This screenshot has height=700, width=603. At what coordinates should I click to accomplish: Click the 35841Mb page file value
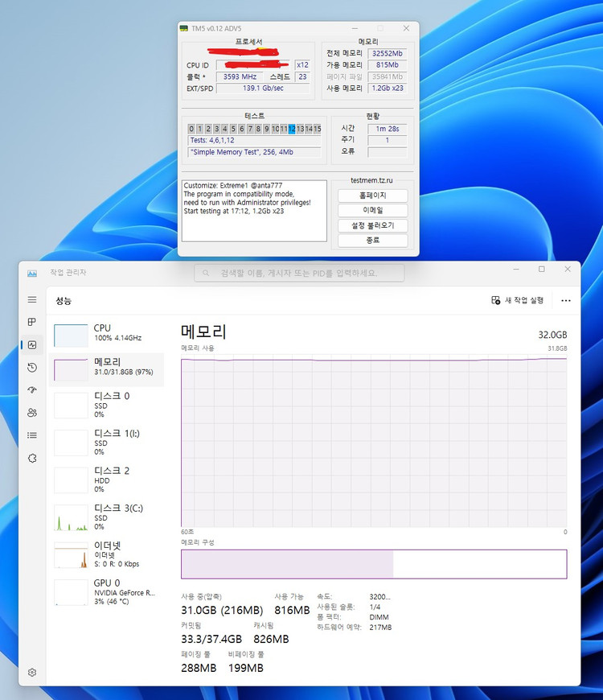pos(388,76)
